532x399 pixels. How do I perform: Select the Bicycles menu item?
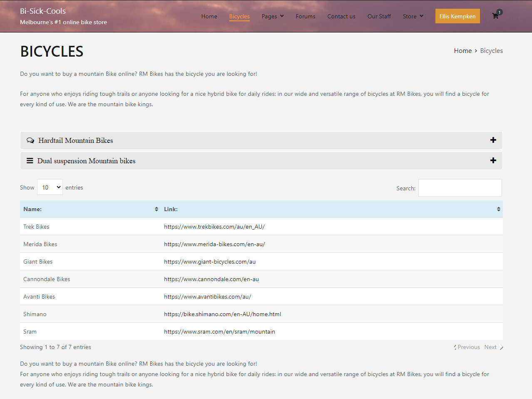[239, 16]
